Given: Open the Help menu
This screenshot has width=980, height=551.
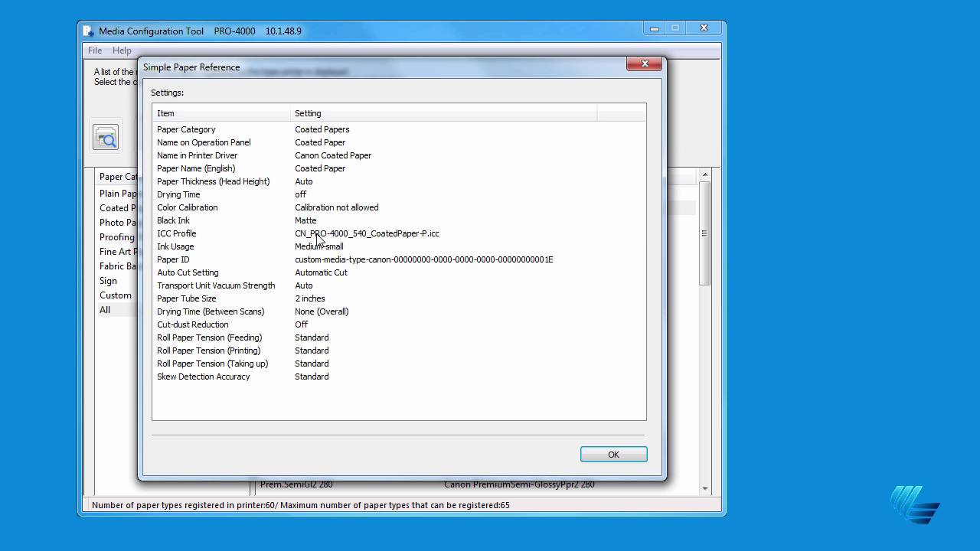Looking at the screenshot, I should click(122, 51).
